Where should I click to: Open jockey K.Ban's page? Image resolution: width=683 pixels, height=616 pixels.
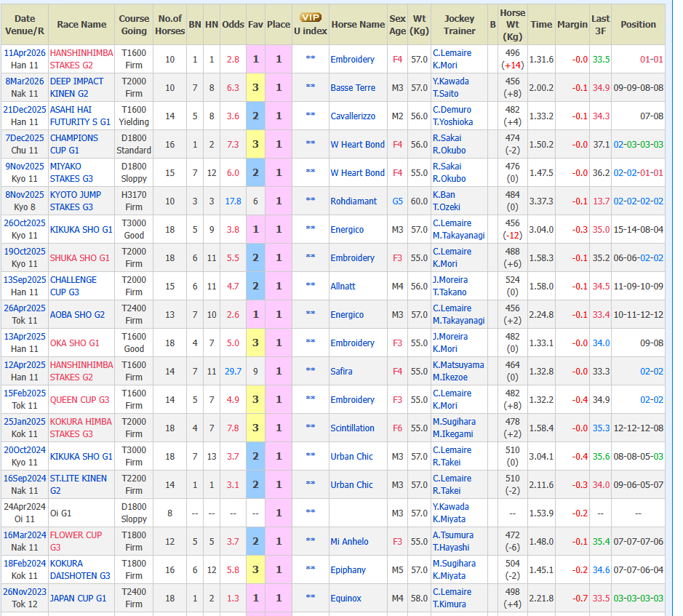[444, 194]
